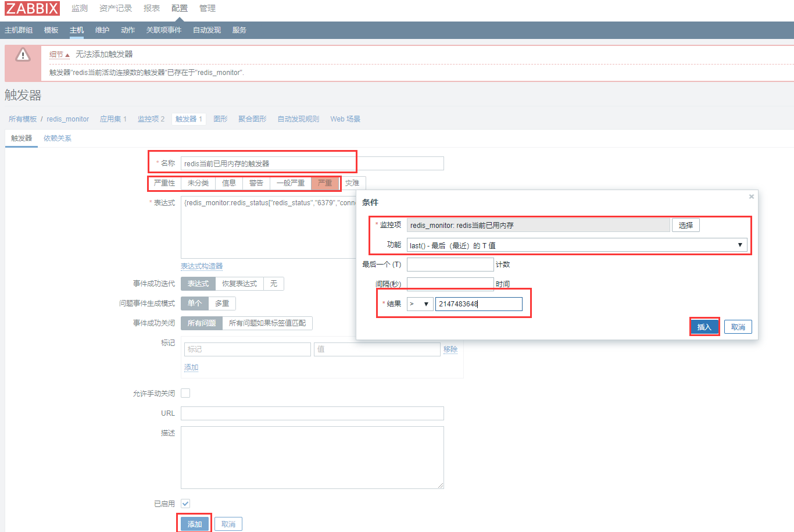Set problem event mode to 单个
This screenshot has width=794, height=532.
195,304
